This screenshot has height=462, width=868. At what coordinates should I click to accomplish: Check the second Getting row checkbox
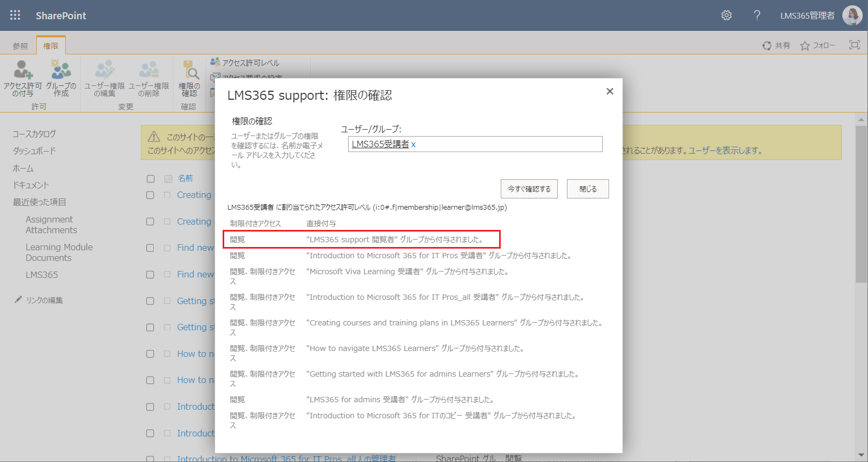[151, 328]
